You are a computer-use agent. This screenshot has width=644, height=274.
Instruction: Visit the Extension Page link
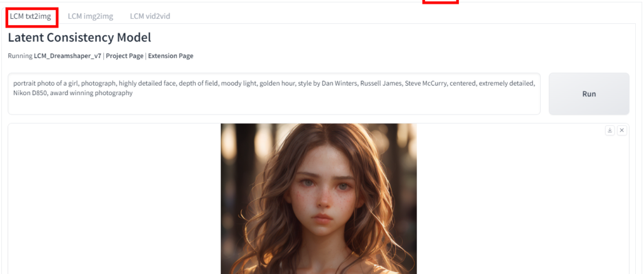[170, 56]
